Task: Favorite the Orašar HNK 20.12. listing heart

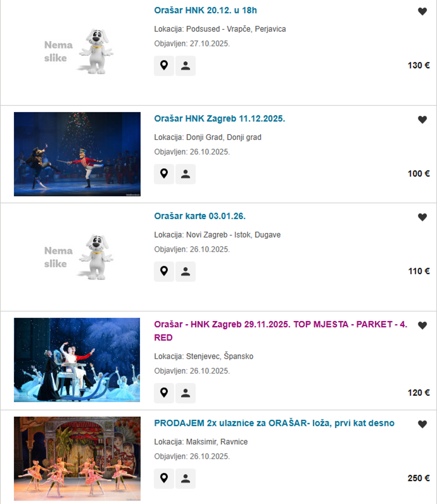Action: click(422, 11)
